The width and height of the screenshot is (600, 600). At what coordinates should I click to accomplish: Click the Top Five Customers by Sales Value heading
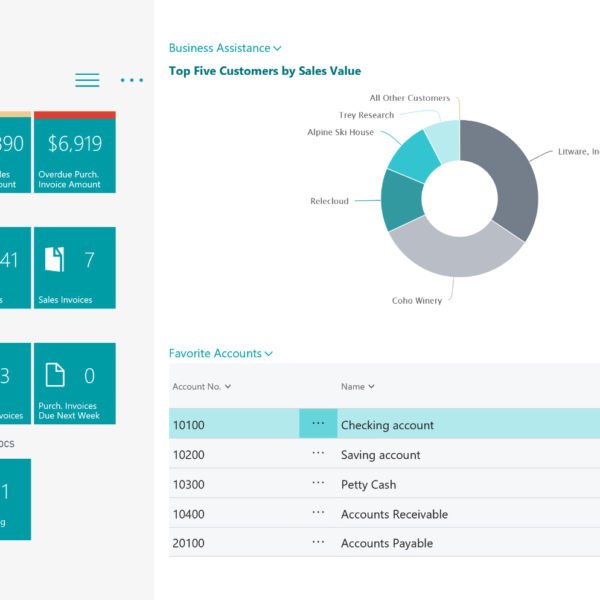pos(265,71)
